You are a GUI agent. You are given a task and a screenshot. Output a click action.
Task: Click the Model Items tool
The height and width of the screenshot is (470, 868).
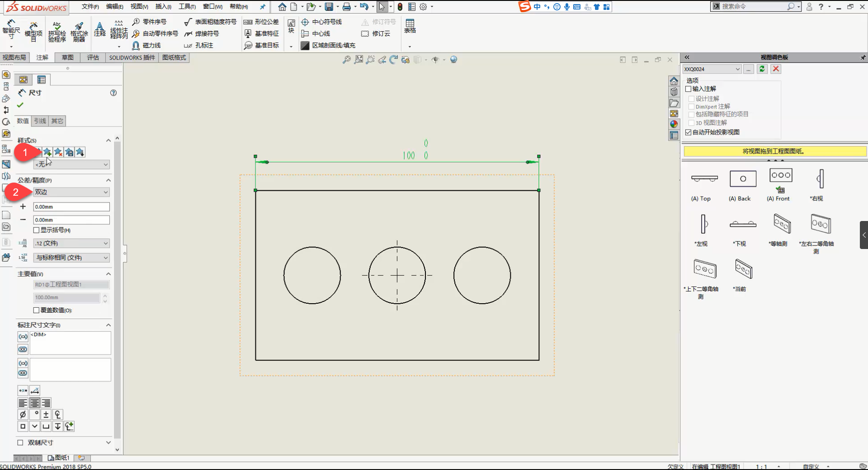coord(33,31)
